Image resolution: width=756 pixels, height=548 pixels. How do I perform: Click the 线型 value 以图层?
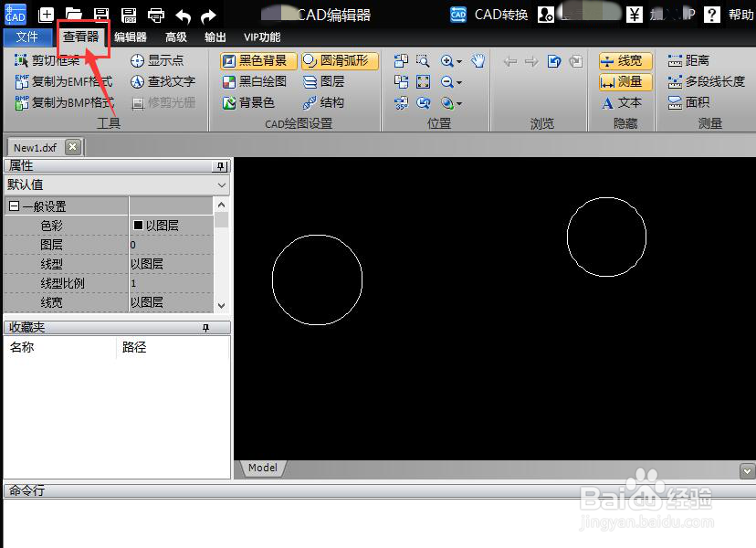pos(171,264)
